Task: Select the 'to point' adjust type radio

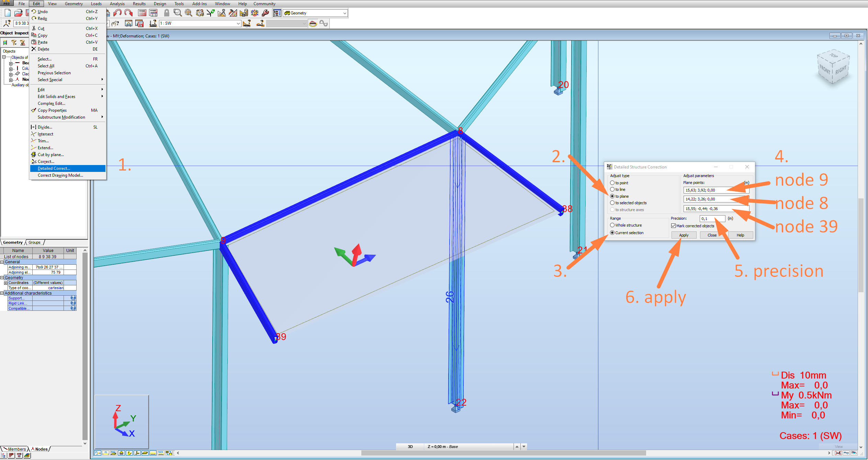Action: coord(613,183)
